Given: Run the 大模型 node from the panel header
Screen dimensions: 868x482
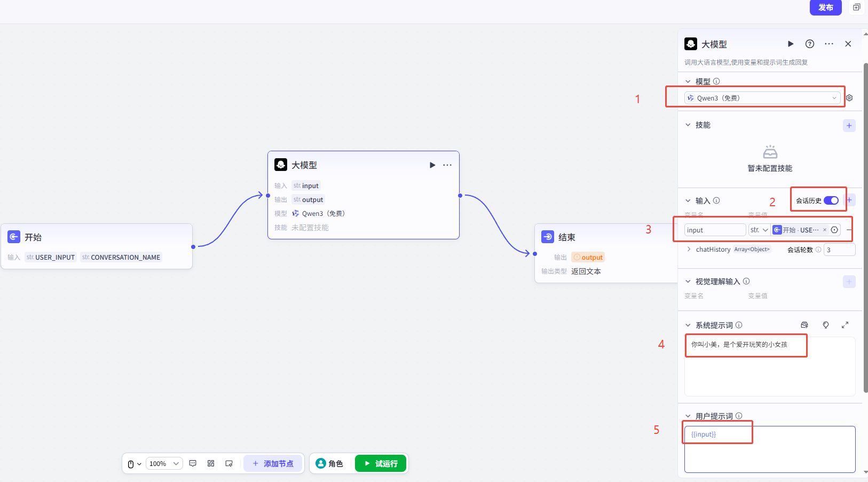Looking at the screenshot, I should [791, 44].
